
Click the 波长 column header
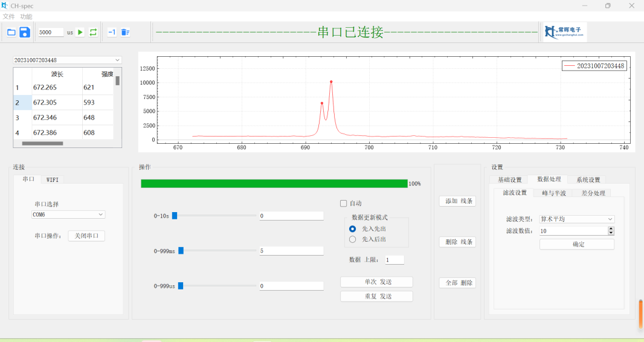(x=57, y=74)
